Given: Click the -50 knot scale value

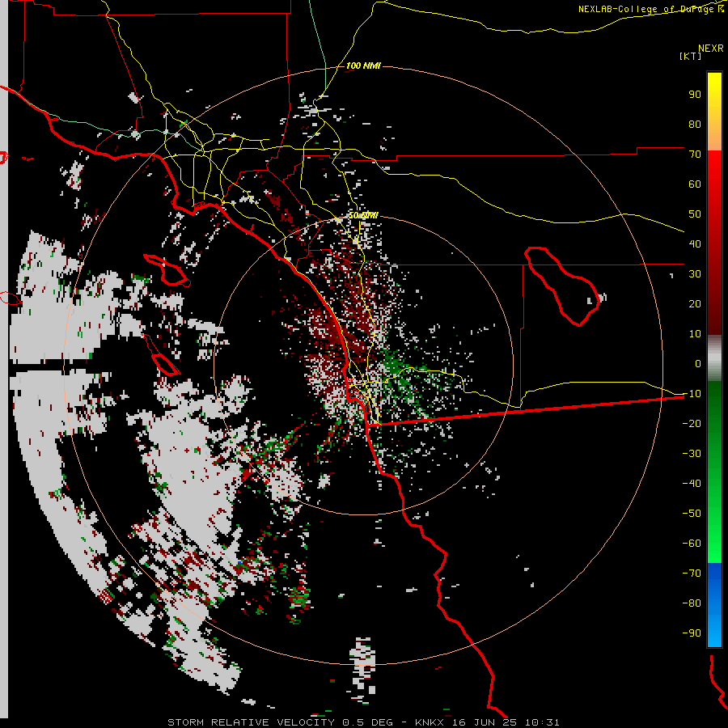Looking at the screenshot, I should (x=692, y=514).
